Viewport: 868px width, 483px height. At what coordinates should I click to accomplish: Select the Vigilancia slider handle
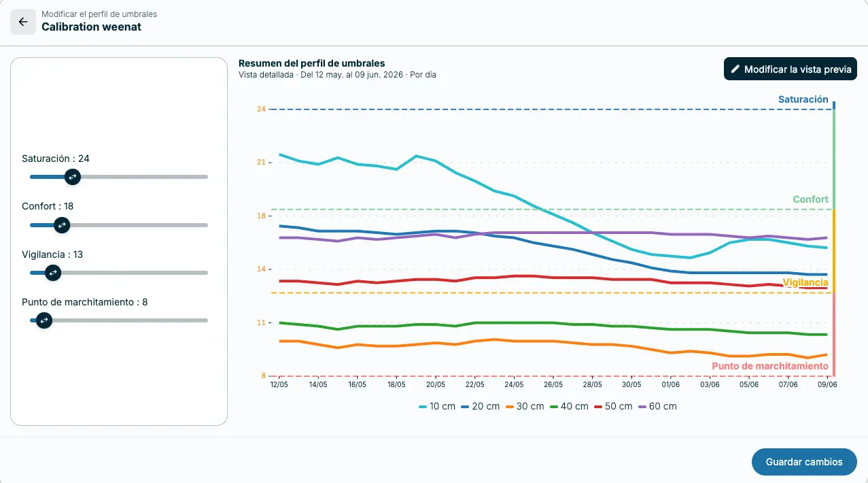[x=52, y=273]
